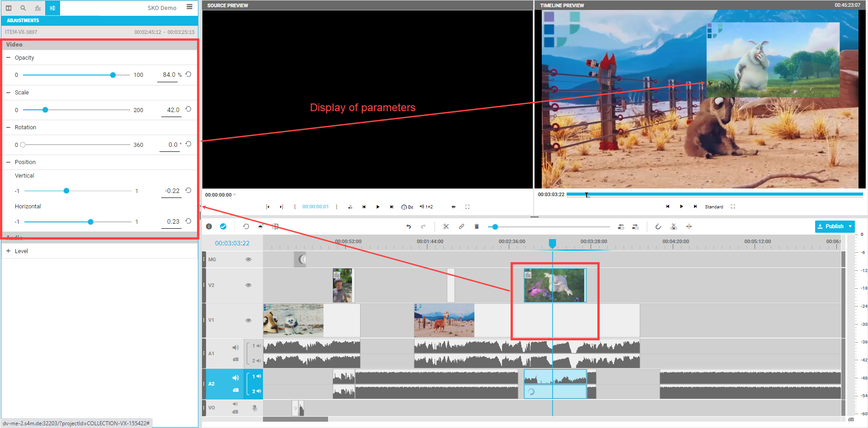The height and width of the screenshot is (428, 868).
Task: Click the chain link icon in the timeline toolbar
Action: point(461,226)
